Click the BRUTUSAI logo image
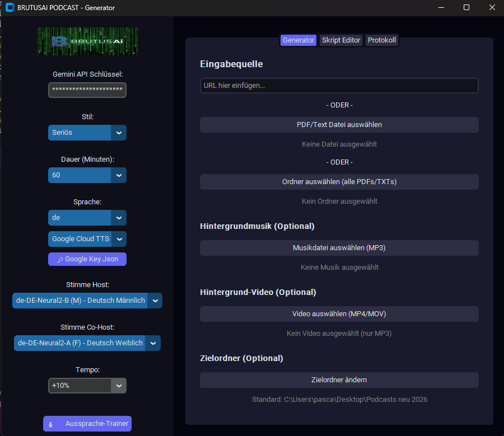This screenshot has width=504, height=436. (x=87, y=41)
